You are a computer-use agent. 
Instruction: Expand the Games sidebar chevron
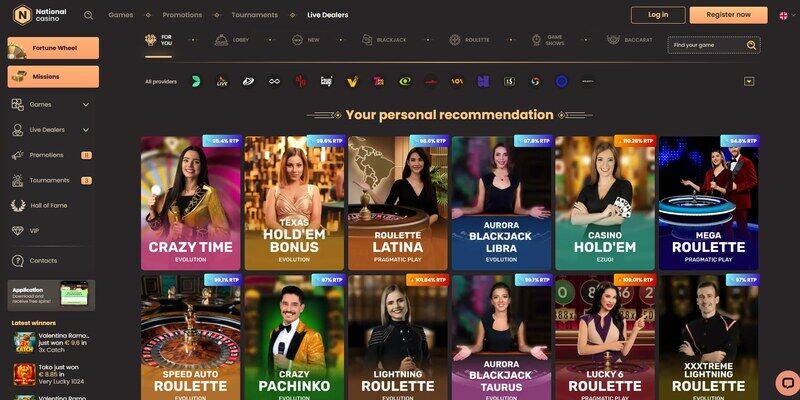(x=86, y=105)
